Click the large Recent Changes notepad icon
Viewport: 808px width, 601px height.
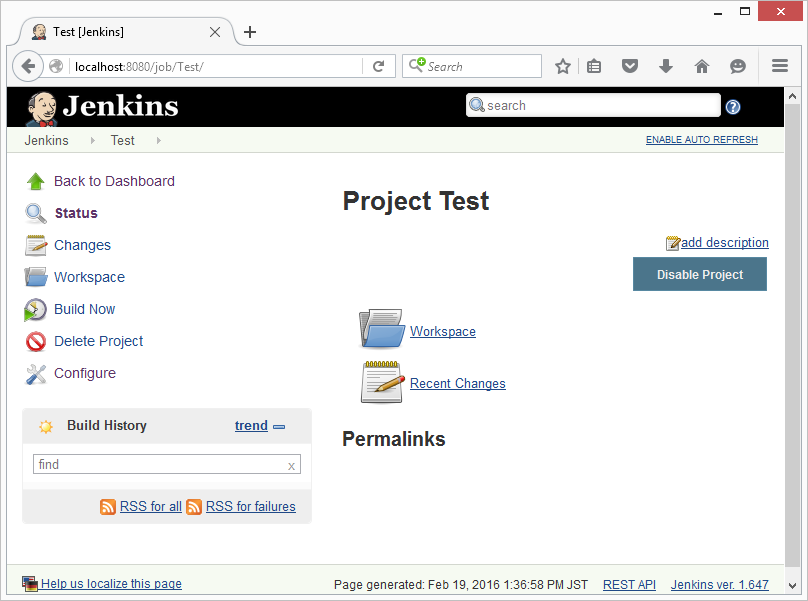pyautogui.click(x=382, y=382)
